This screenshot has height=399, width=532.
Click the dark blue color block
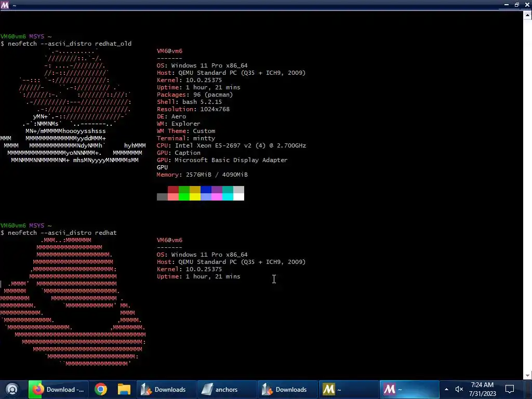(206, 190)
